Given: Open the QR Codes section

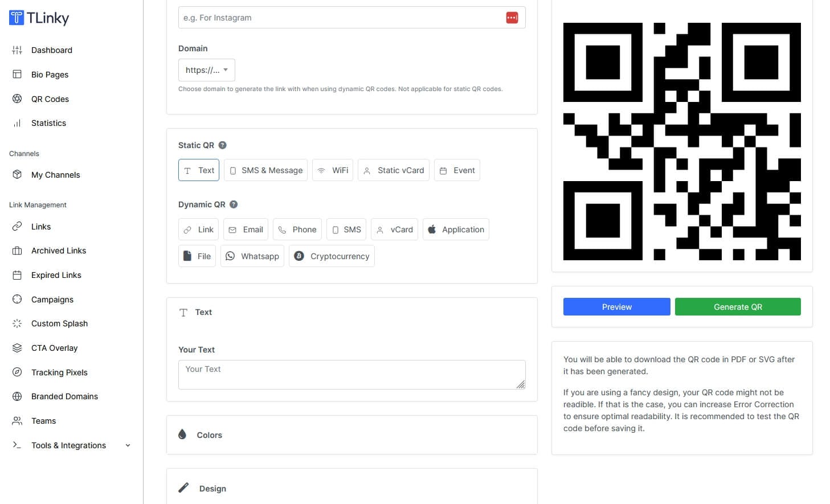Looking at the screenshot, I should click(50, 99).
